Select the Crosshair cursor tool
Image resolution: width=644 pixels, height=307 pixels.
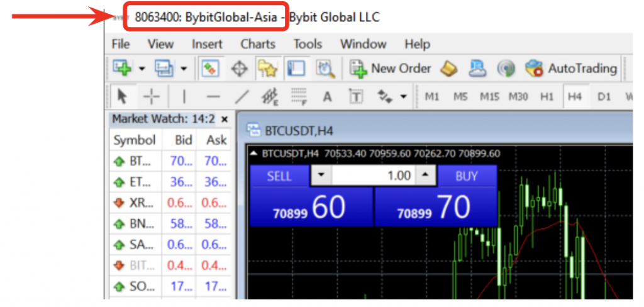click(152, 96)
